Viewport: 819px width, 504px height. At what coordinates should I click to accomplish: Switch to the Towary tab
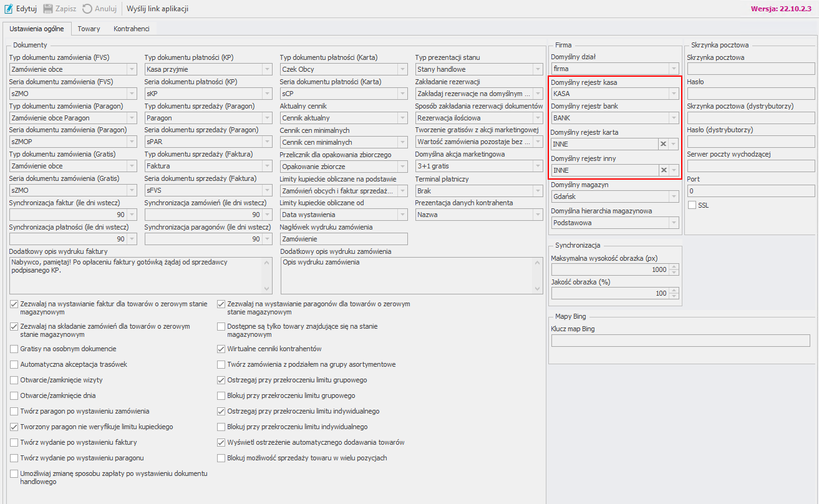[x=89, y=29]
